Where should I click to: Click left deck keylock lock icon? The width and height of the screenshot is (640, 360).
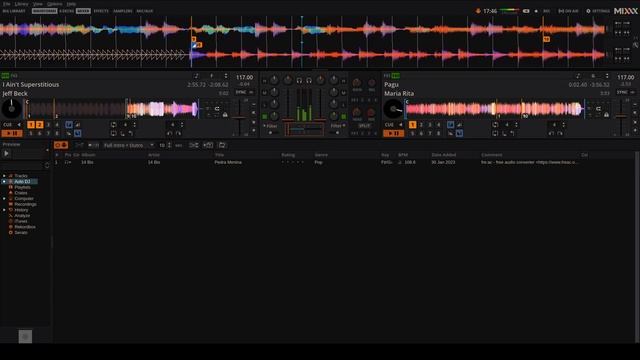pyautogui.click(x=225, y=115)
